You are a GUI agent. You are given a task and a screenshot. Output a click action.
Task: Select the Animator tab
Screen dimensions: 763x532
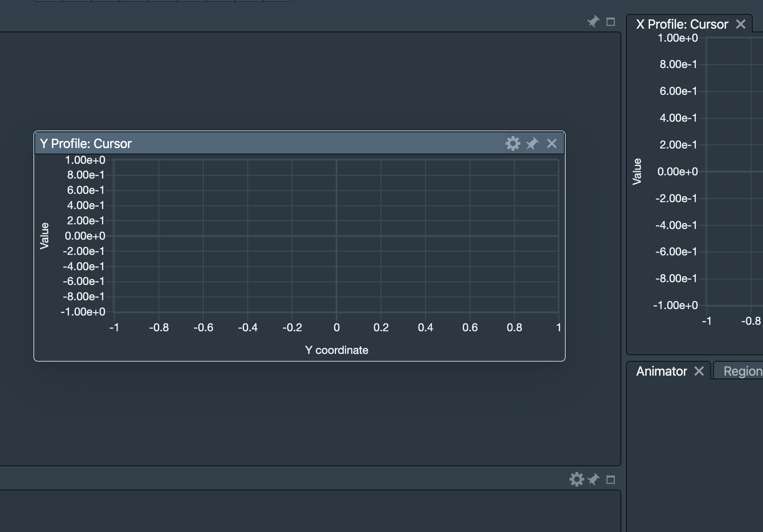(660, 371)
